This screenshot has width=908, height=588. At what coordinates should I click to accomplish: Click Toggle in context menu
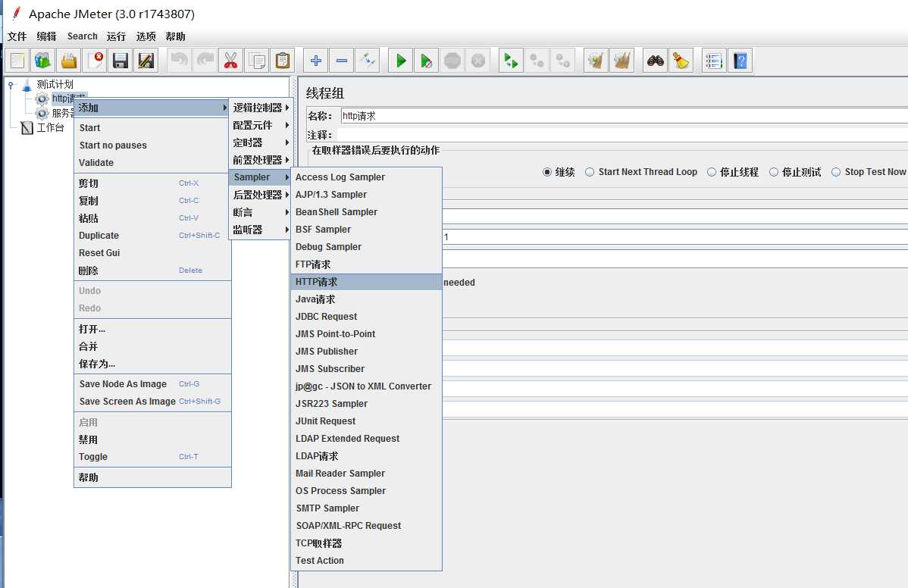pos(152,457)
